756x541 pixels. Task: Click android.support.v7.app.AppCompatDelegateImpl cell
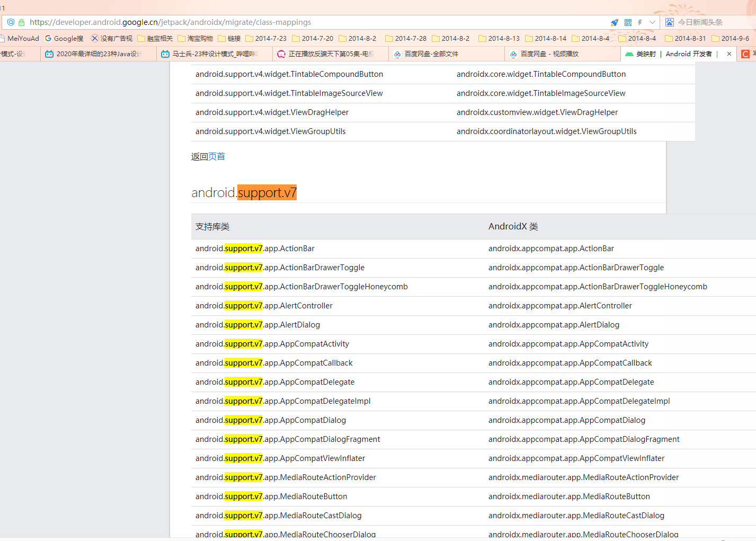(x=283, y=401)
